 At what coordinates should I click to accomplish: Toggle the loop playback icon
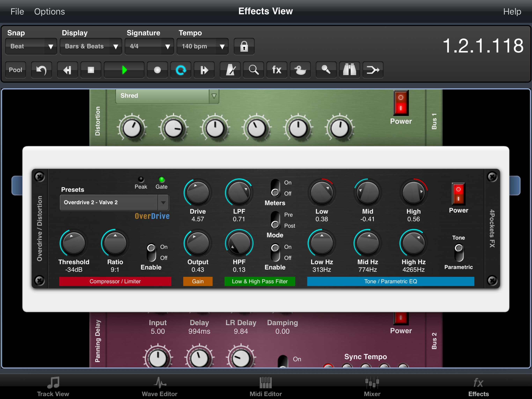181,70
